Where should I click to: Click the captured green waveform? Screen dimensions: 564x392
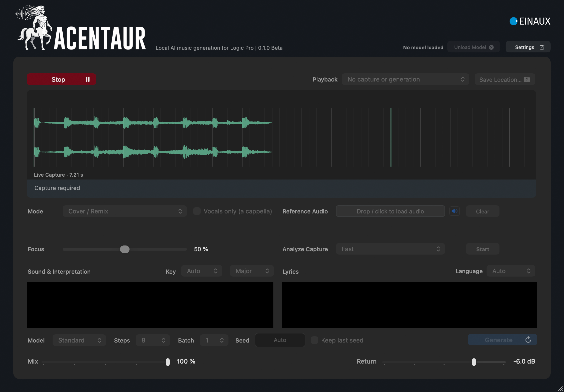pyautogui.click(x=153, y=137)
